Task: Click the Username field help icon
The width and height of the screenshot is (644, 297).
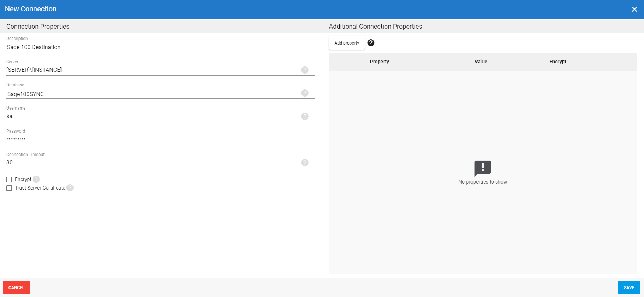Action: (305, 116)
